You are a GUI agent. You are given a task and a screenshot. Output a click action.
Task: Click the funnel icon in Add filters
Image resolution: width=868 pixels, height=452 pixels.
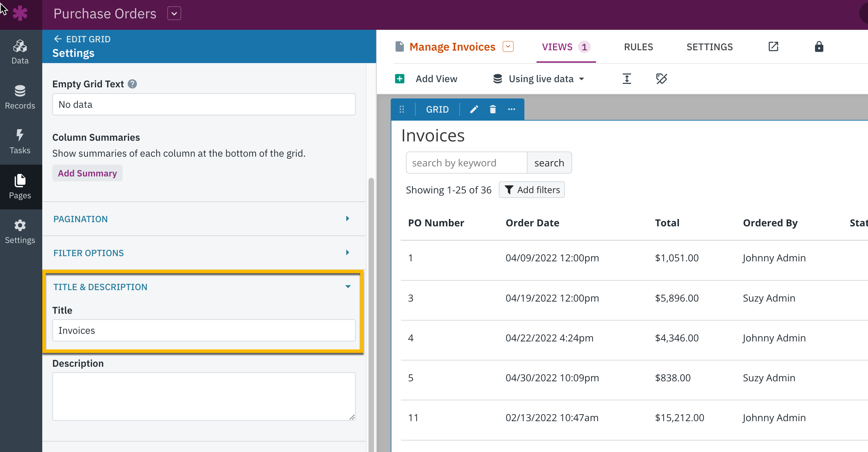click(x=509, y=190)
